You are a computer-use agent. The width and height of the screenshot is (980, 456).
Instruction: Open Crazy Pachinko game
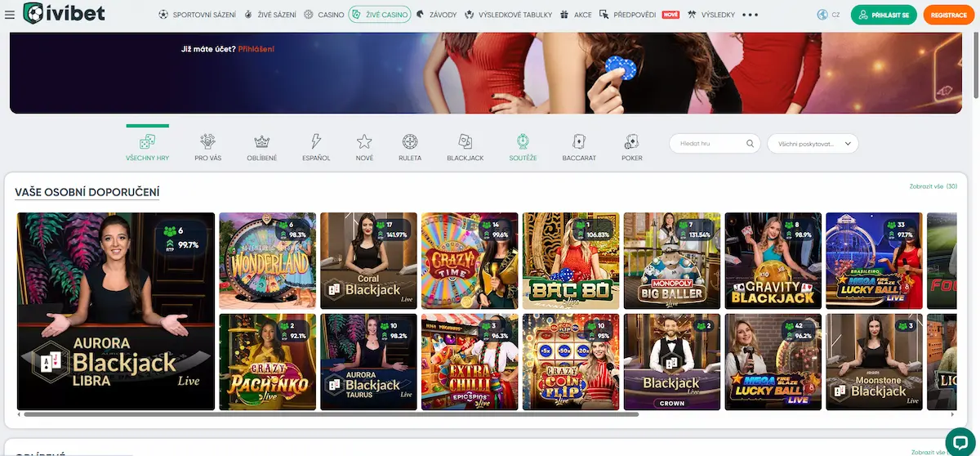[x=268, y=361]
